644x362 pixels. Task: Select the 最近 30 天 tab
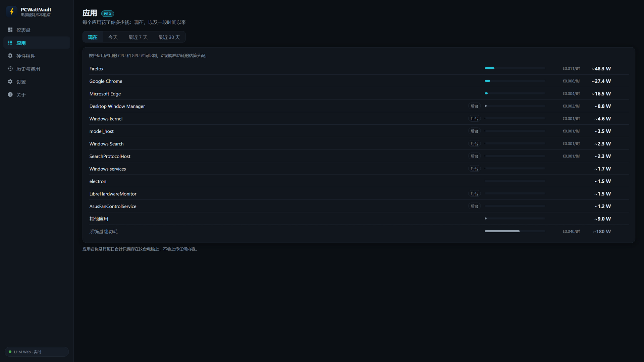tap(169, 37)
